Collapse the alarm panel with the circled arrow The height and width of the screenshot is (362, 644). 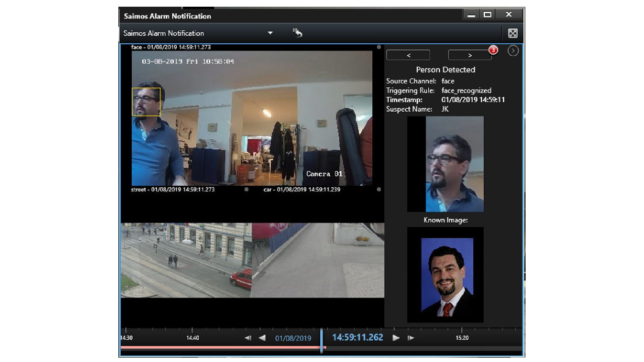(513, 51)
